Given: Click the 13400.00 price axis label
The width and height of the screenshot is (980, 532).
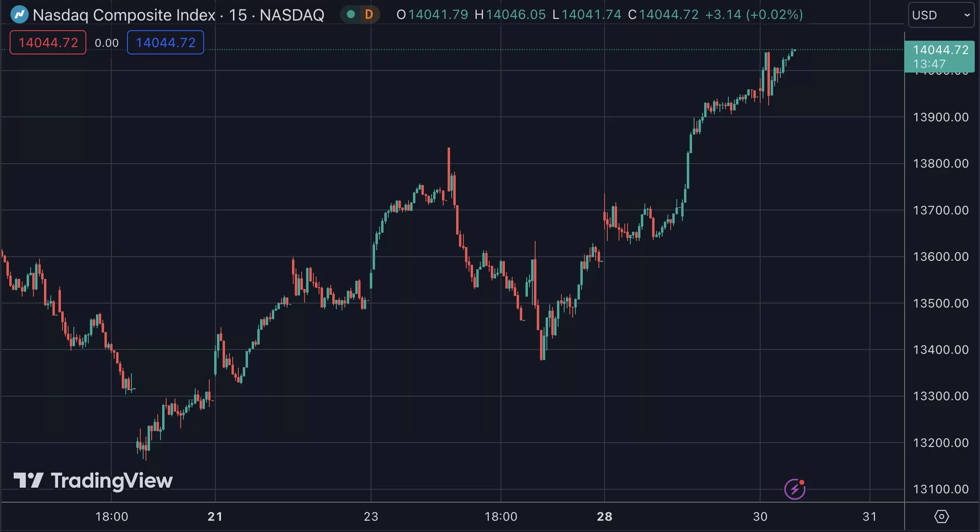Looking at the screenshot, I should pyautogui.click(x=940, y=350).
